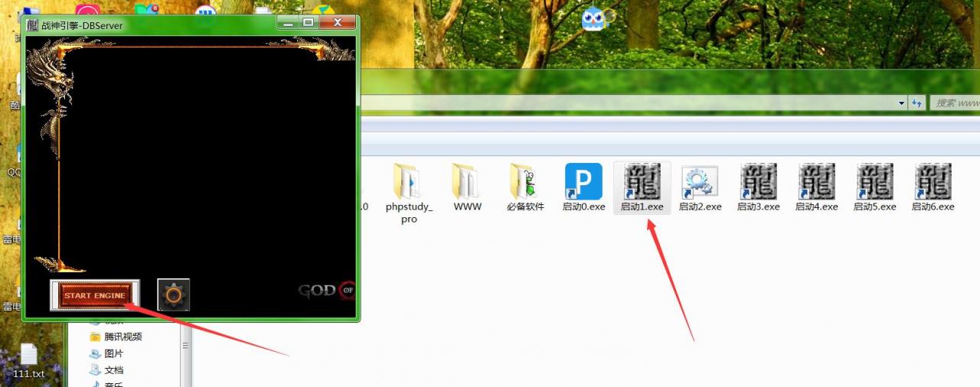Click the Explorer address bar path field
980x387 pixels.
626,102
